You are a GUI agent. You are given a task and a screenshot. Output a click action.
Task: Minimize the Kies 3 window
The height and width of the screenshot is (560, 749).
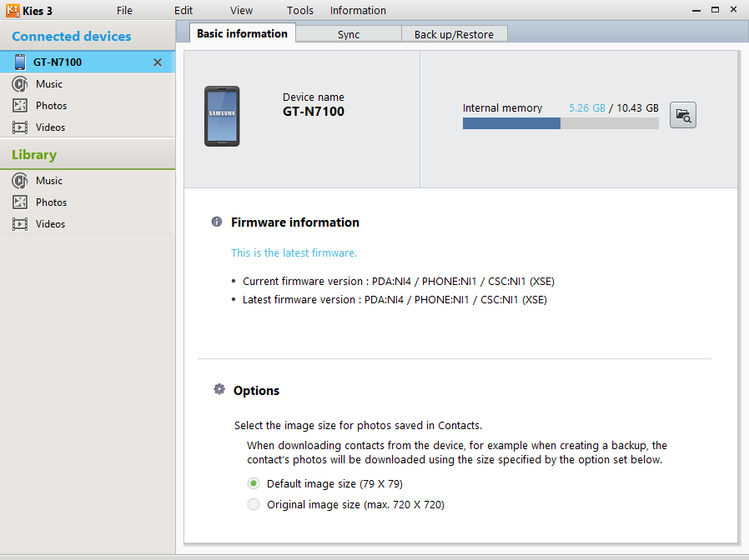696,10
